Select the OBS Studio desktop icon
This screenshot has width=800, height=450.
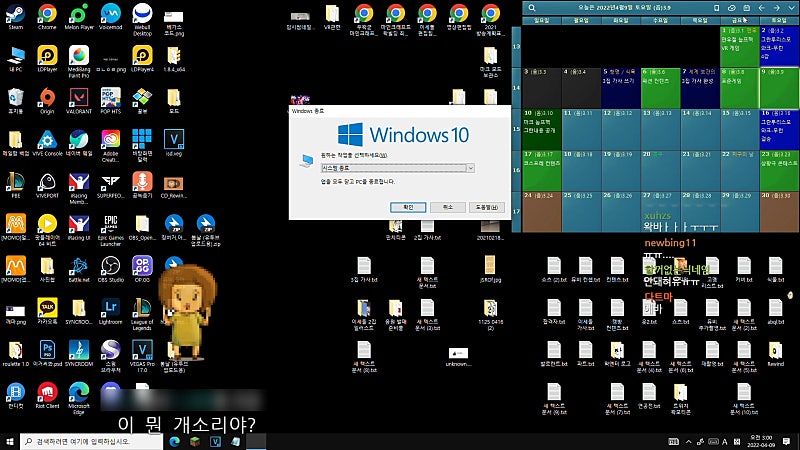pos(110,269)
